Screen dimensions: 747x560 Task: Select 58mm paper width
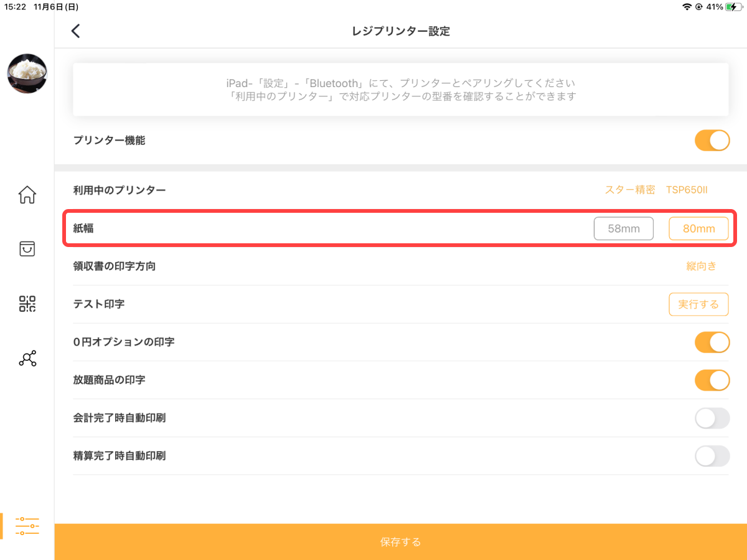[x=624, y=228]
